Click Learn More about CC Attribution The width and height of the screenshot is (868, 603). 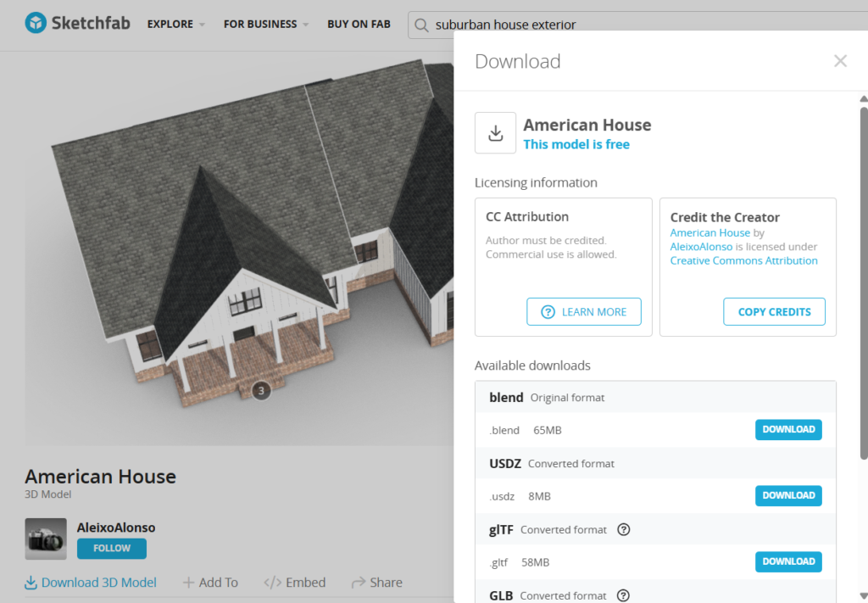584,312
